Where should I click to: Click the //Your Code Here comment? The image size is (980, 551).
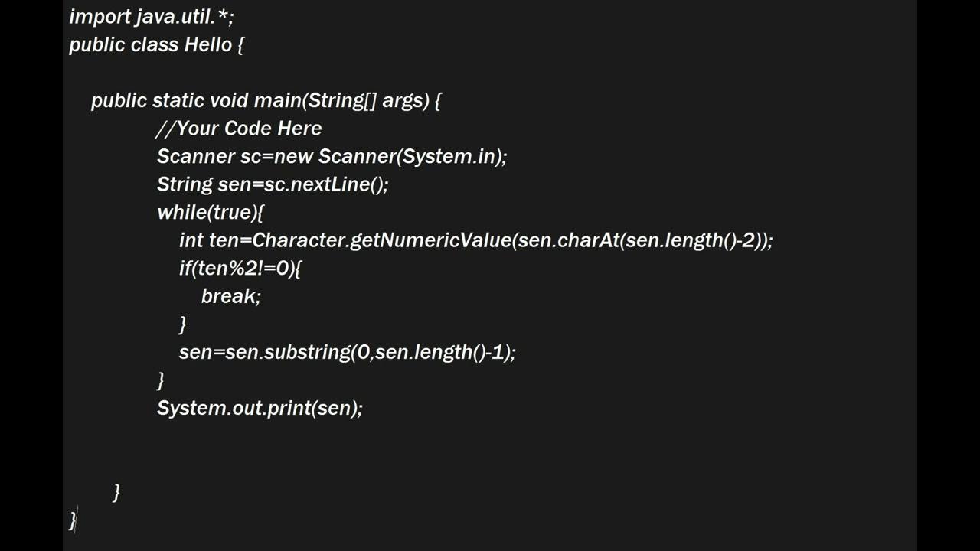239,129
